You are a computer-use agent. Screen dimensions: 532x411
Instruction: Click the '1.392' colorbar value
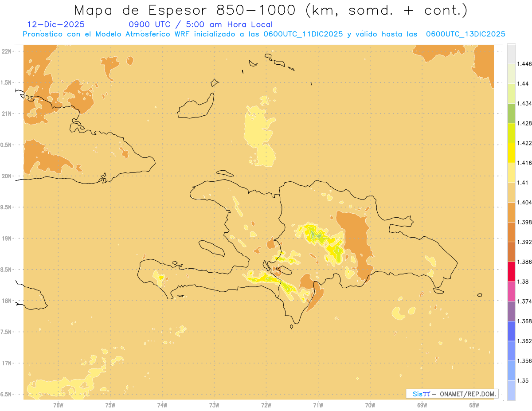524,242
